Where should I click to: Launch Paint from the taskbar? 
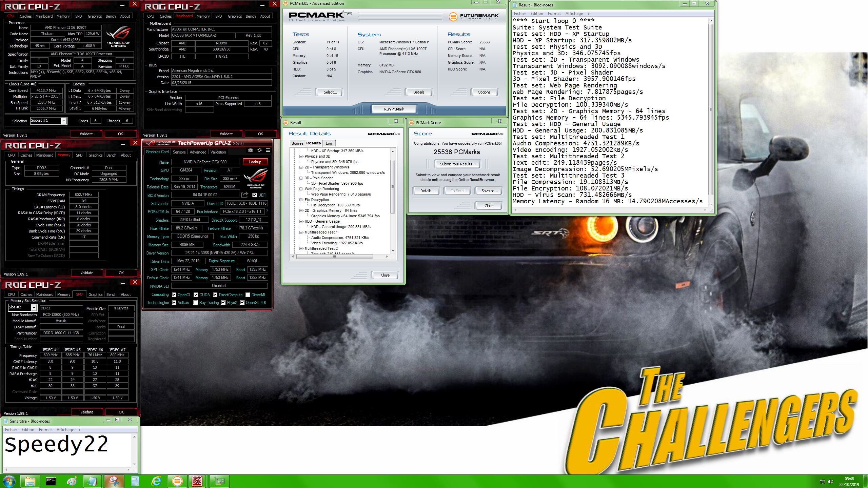[72, 481]
